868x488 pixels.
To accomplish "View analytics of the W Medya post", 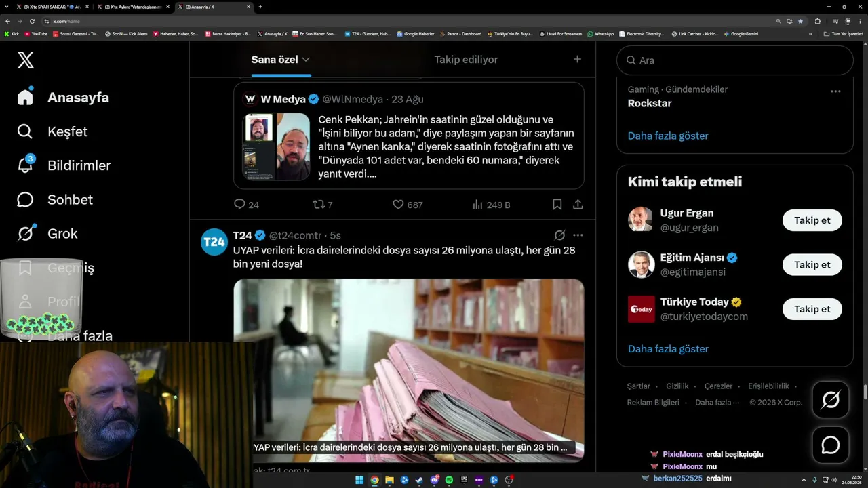I will pyautogui.click(x=477, y=204).
